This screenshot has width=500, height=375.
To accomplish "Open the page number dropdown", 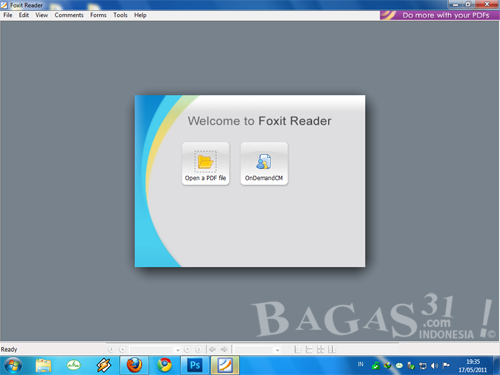I will pos(177,350).
